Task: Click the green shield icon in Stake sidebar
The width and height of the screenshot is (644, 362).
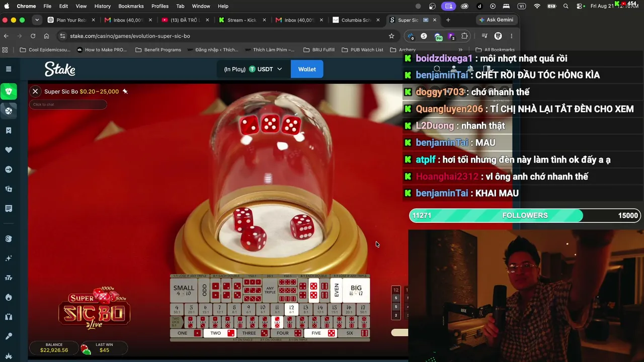Action: (9, 92)
